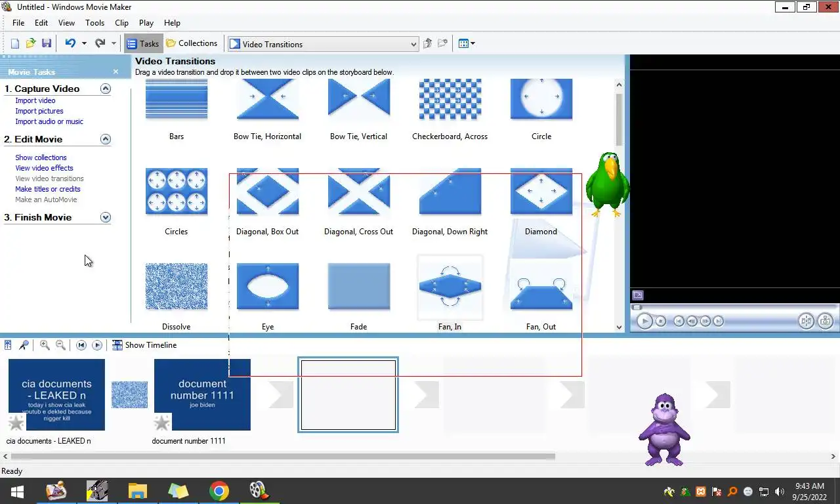
Task: Create a new project with the blank-page icon
Action: point(15,43)
